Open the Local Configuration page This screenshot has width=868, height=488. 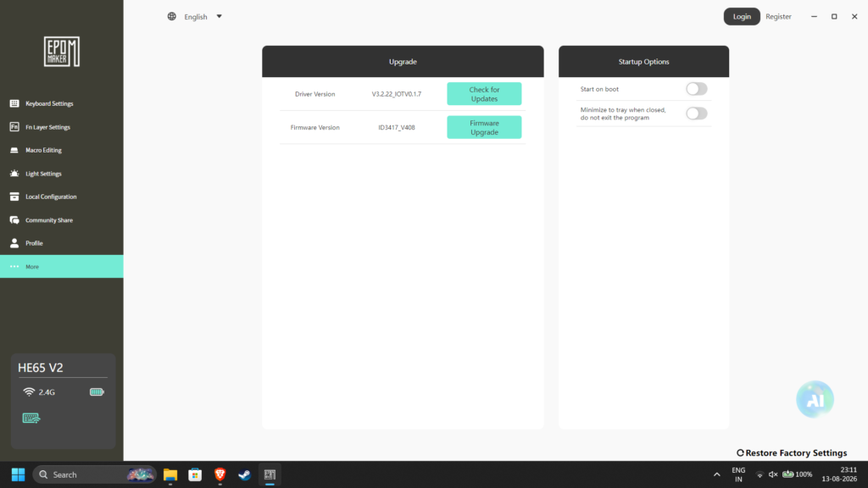click(51, 197)
